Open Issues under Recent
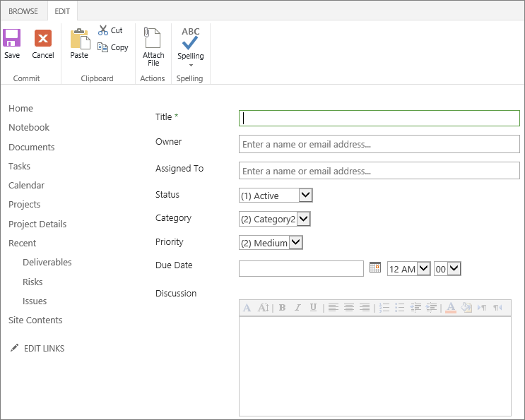The height and width of the screenshot is (420, 525). point(35,301)
